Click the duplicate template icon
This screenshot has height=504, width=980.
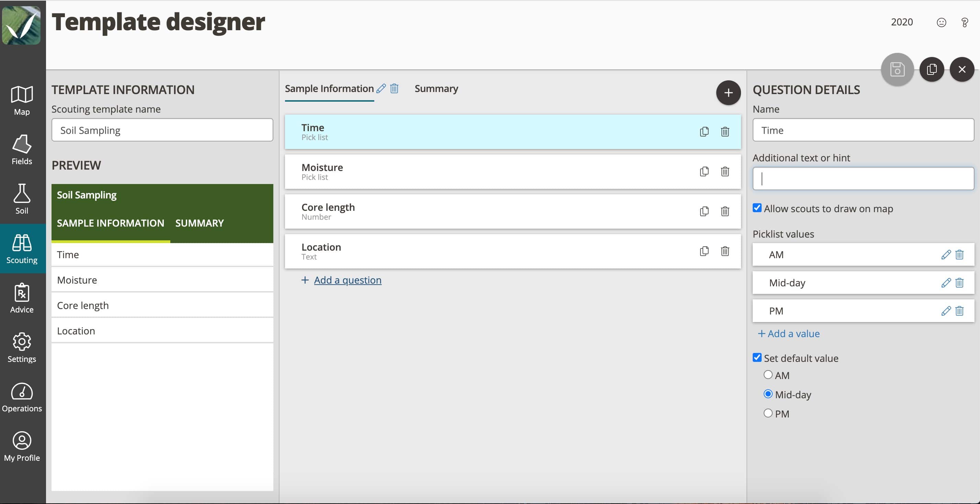click(931, 69)
